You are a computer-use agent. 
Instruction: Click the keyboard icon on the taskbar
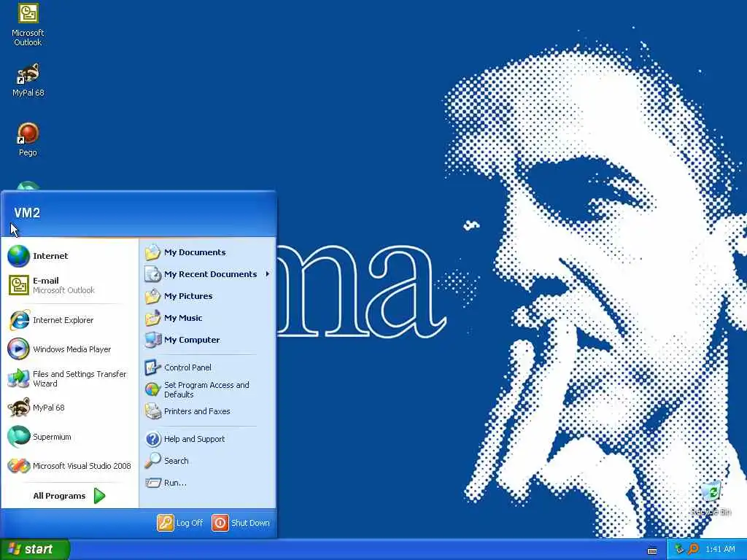click(x=652, y=551)
